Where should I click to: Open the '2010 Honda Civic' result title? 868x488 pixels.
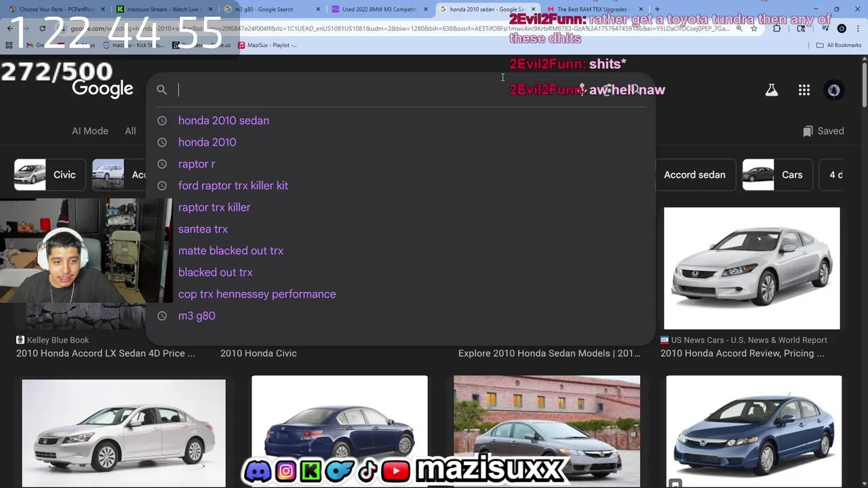click(258, 353)
